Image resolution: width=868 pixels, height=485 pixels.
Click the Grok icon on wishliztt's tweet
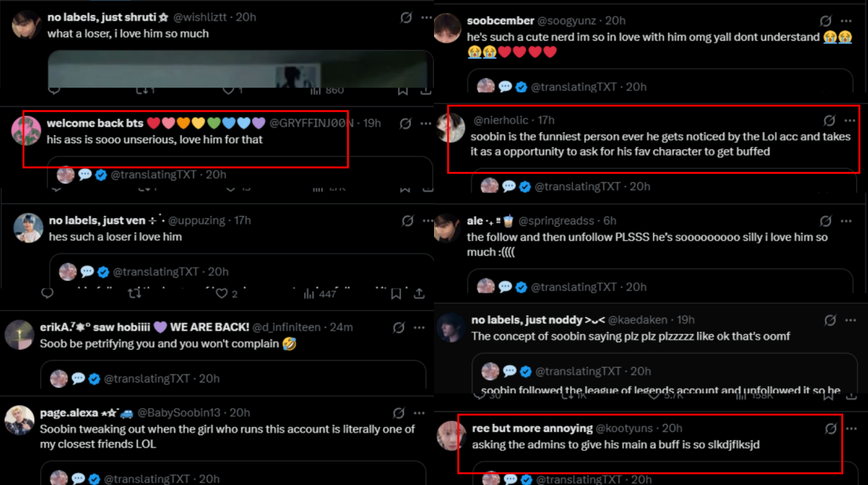(x=406, y=18)
